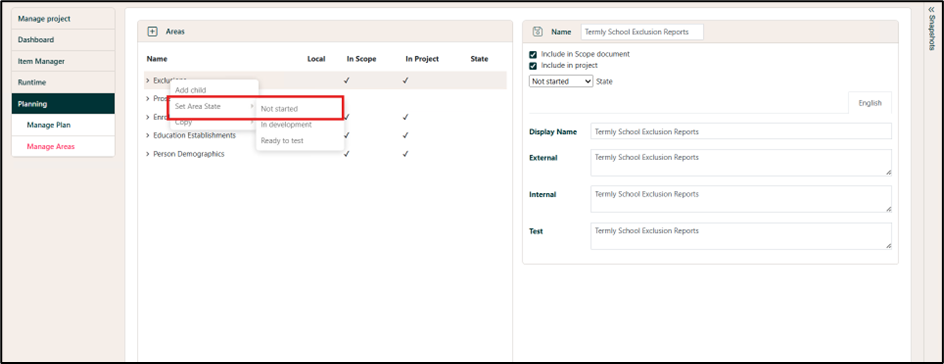This screenshot has height=364, width=944.
Task: Go to the Dashboard page
Action: [x=63, y=40]
